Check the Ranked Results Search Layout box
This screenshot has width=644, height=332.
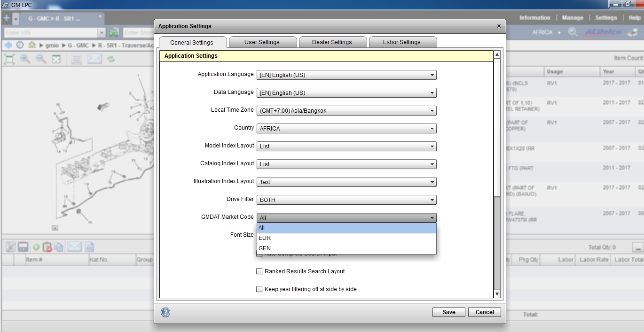(x=259, y=271)
